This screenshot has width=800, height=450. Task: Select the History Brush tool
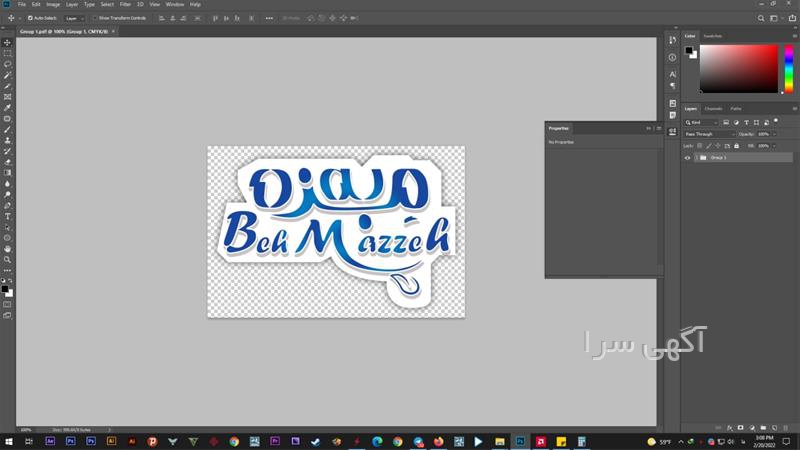(7, 151)
